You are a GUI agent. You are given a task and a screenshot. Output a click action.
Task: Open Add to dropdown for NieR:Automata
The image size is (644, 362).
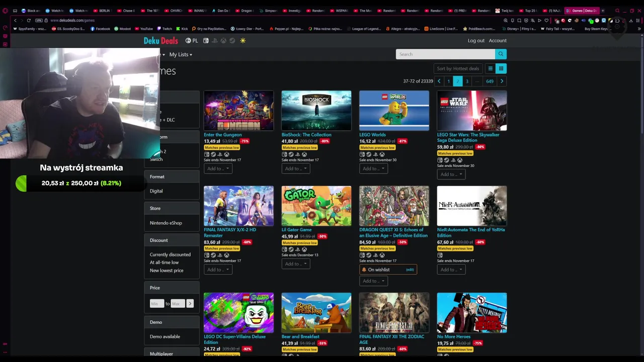tap(451, 269)
